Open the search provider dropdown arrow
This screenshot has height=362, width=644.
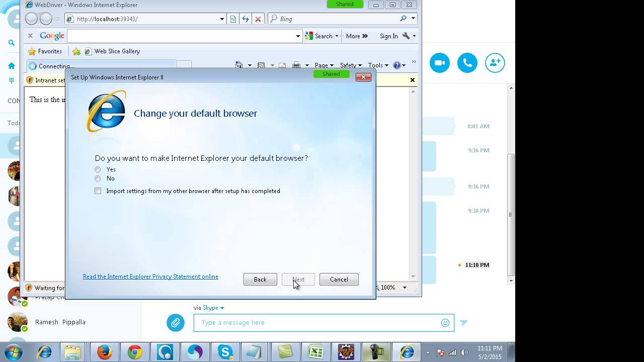click(413, 19)
